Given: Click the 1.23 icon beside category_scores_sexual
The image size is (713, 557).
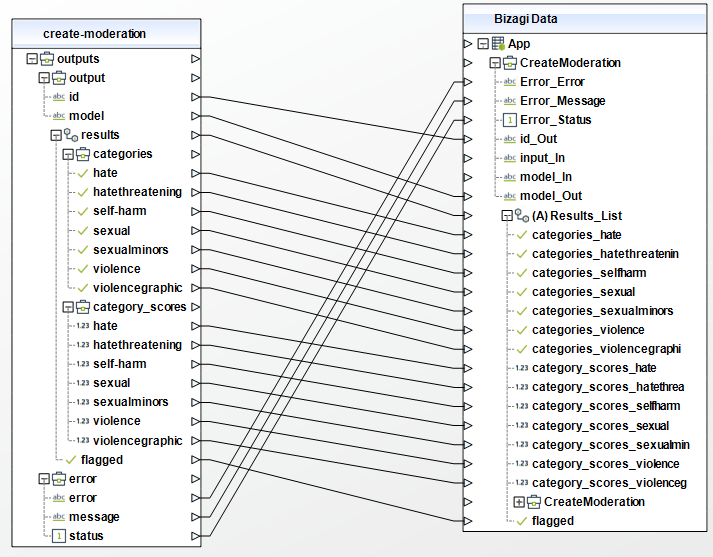Looking at the screenshot, I should pos(522,426).
